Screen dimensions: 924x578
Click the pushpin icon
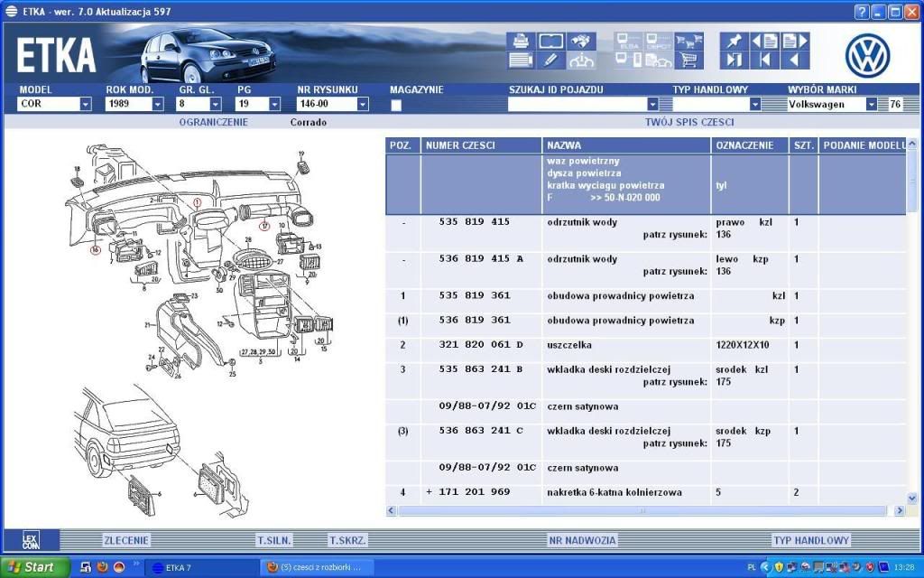click(735, 41)
